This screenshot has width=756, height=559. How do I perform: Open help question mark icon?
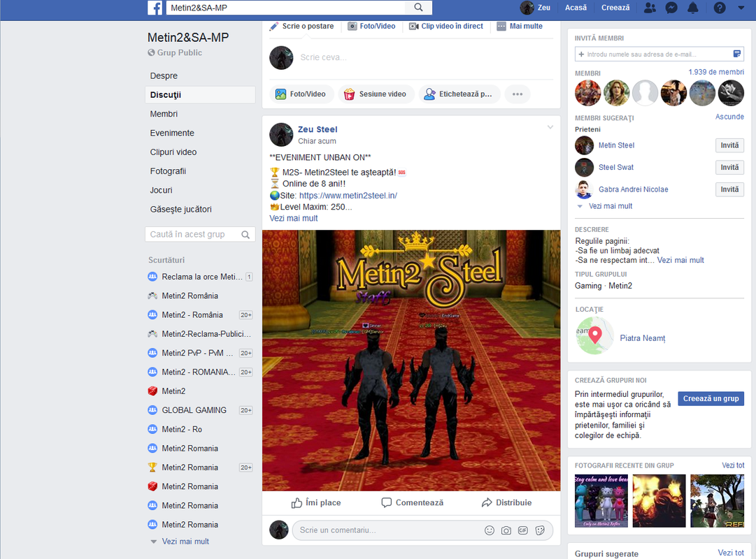[x=720, y=8]
